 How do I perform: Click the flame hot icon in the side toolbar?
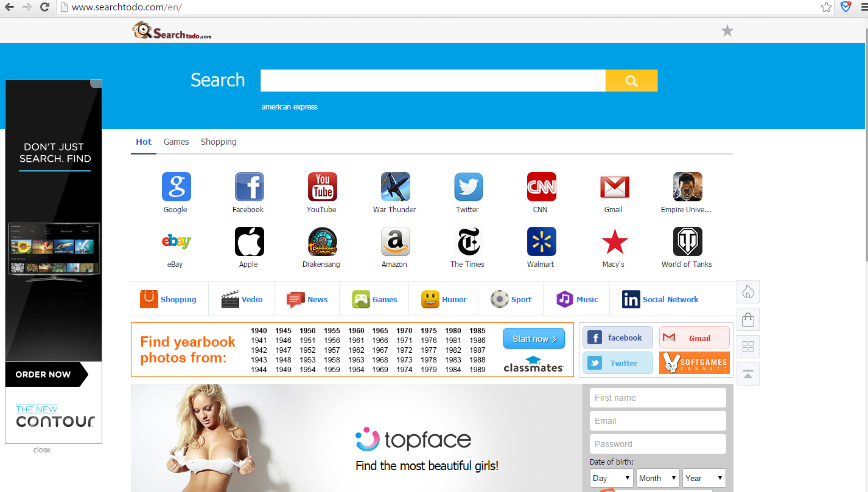(748, 293)
